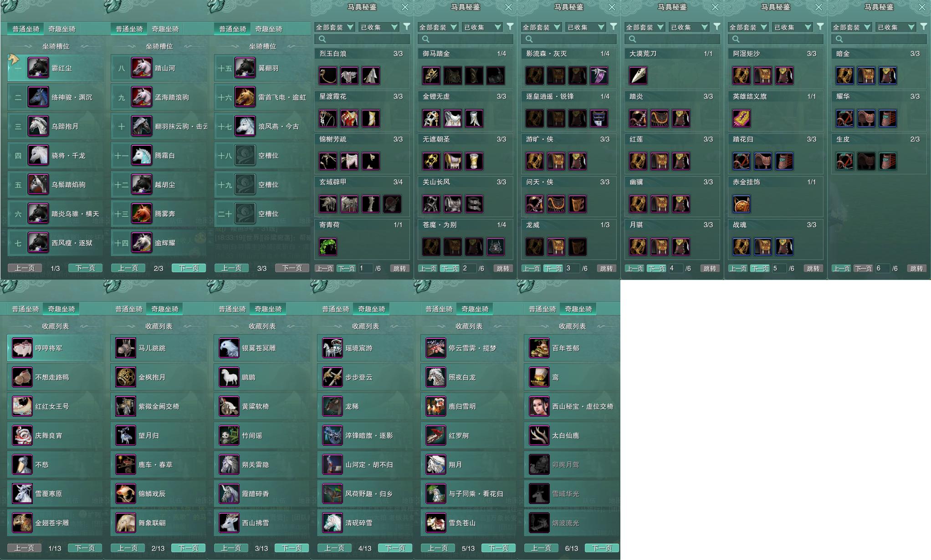Click the 西山秘宝·虚位交椅 icon

click(x=539, y=406)
